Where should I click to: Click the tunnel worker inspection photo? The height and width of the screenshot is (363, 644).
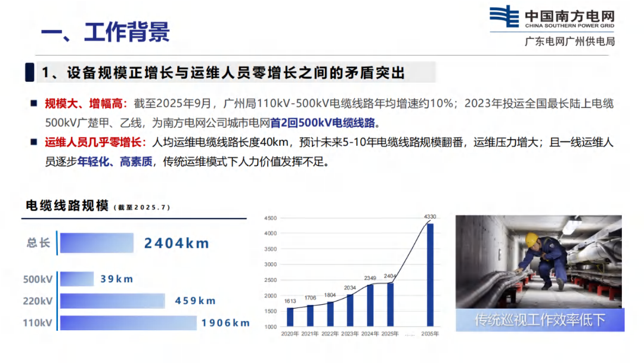(538, 262)
